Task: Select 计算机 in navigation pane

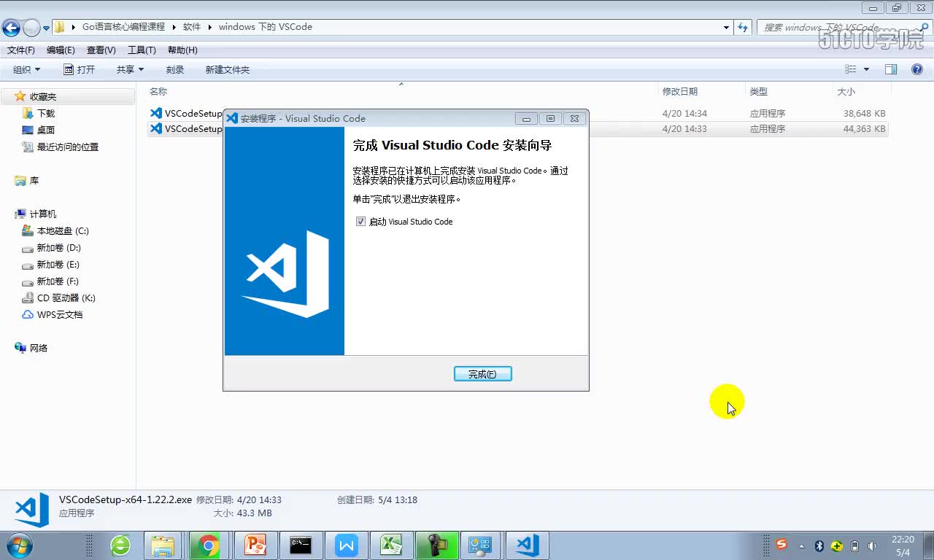Action: point(43,214)
